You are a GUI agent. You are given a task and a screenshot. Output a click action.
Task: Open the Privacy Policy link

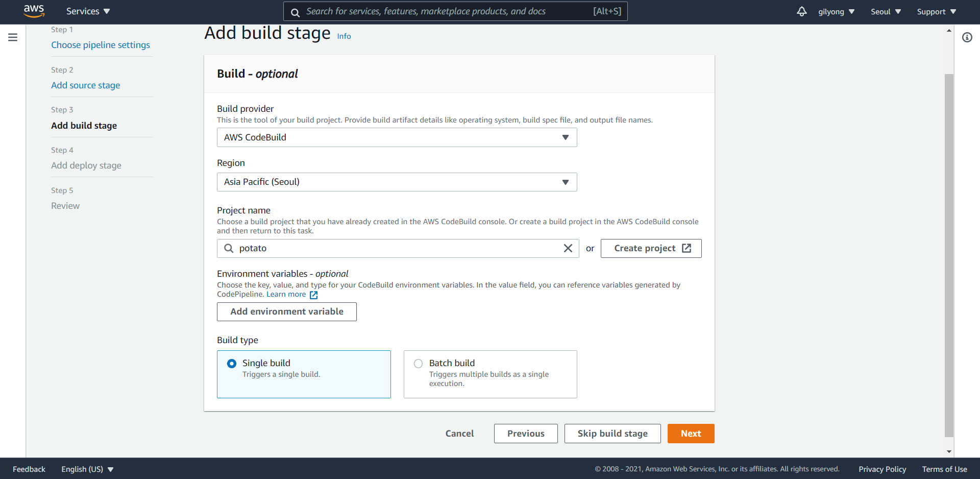pyautogui.click(x=882, y=469)
